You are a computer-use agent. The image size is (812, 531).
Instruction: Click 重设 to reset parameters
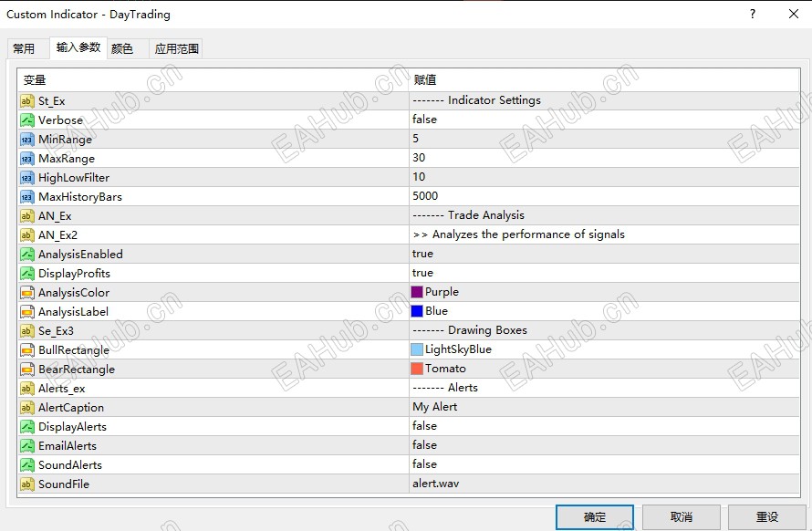[766, 516]
